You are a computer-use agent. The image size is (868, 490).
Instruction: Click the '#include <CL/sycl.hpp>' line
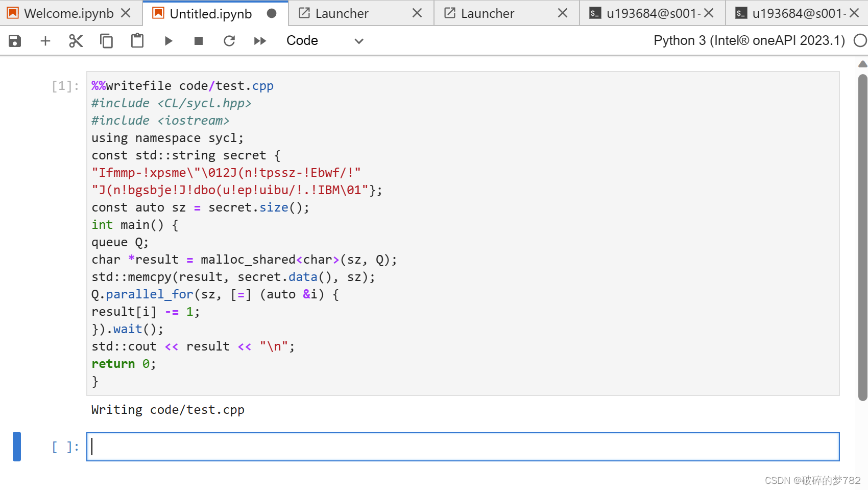tap(172, 103)
